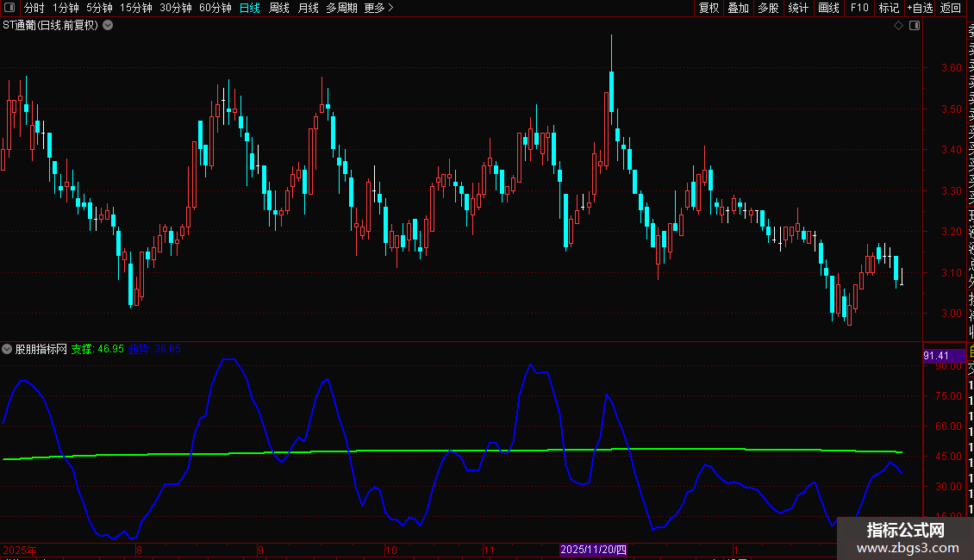Click the 3.60 price axis label
Image resolution: width=974 pixels, height=560 pixels.
[x=951, y=68]
